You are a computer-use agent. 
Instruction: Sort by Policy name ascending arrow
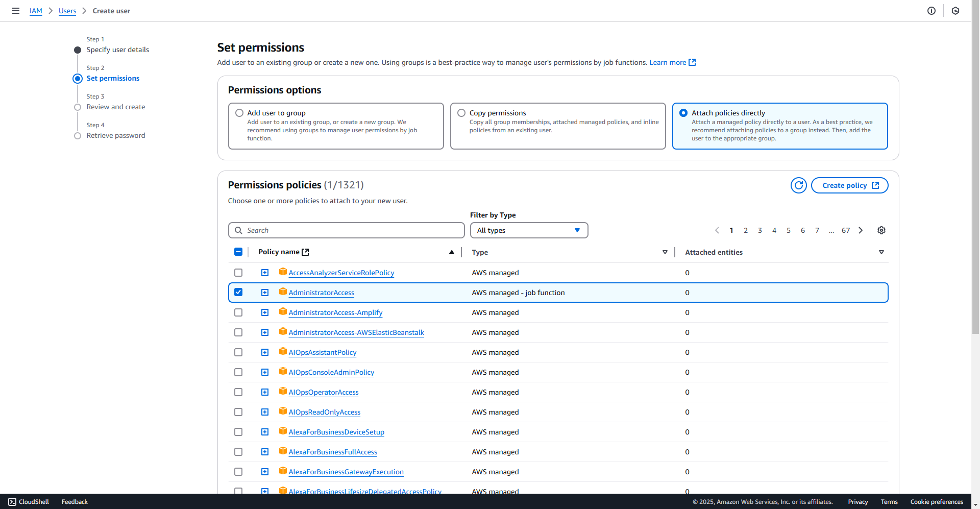pos(452,252)
